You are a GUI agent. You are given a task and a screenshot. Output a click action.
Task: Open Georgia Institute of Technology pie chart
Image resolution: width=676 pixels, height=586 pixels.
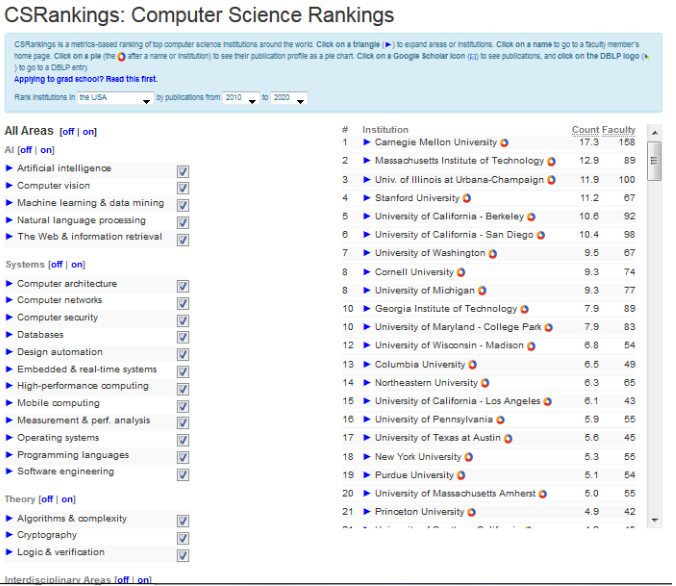(525, 309)
